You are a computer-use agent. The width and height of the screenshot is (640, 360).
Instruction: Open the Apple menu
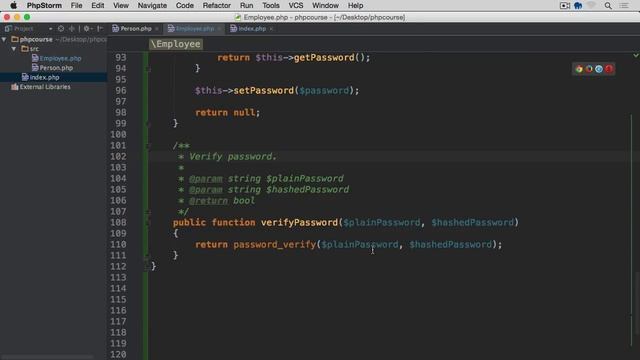pos(13,5)
